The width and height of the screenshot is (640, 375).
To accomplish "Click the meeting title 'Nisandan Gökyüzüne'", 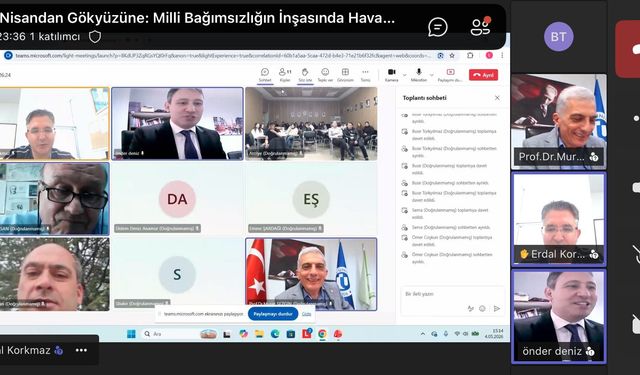I will [x=198, y=18].
